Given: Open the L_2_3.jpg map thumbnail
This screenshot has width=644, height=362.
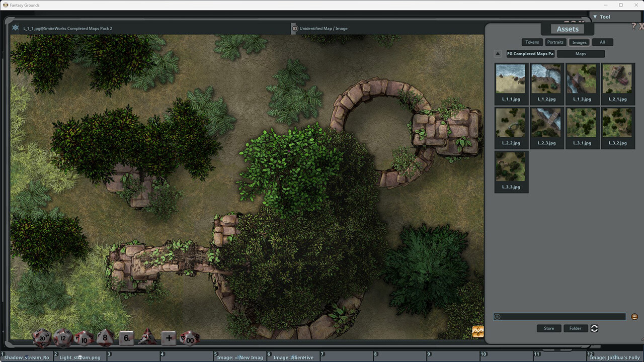Looking at the screenshot, I should (x=546, y=122).
